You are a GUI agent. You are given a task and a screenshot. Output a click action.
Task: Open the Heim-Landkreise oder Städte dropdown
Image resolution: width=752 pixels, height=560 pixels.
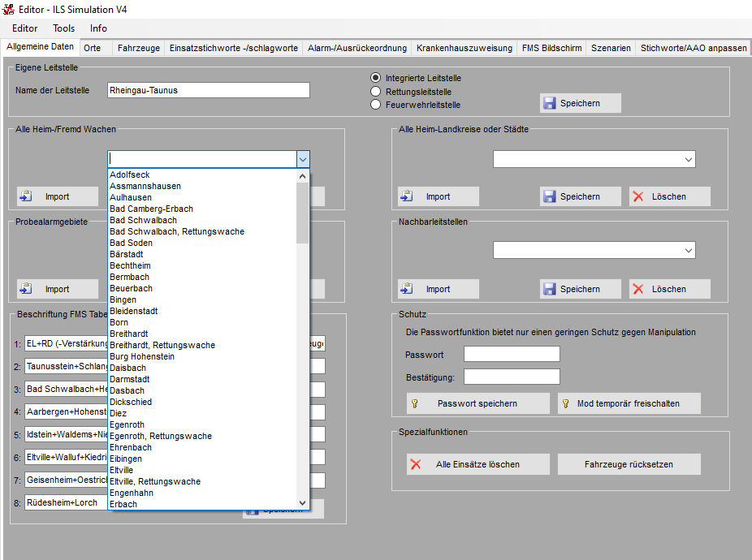[689, 159]
